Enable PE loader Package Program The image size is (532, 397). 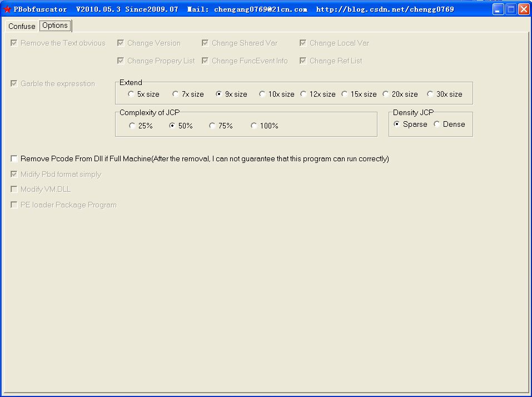pyautogui.click(x=14, y=205)
